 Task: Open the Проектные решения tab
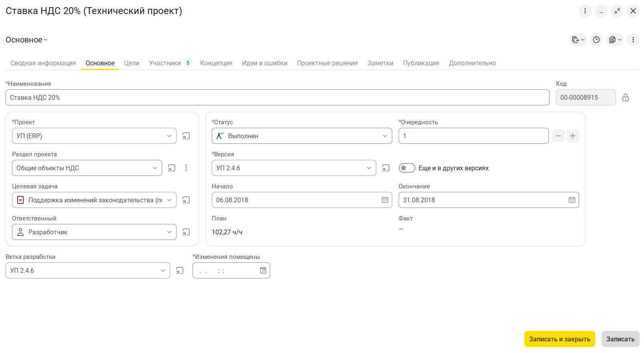click(327, 63)
